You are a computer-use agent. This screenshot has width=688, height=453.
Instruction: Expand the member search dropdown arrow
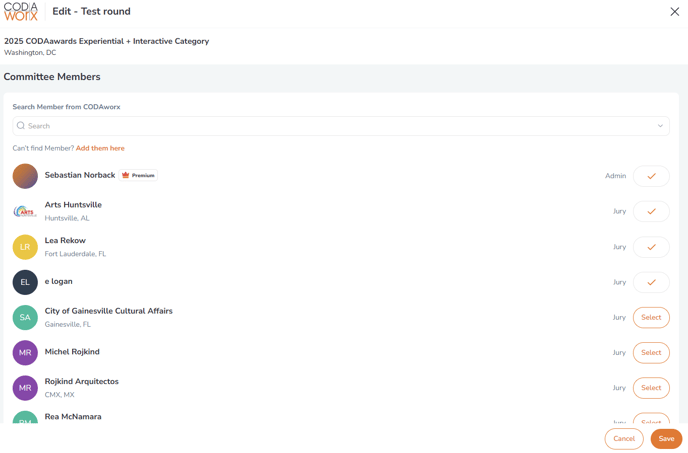pyautogui.click(x=660, y=126)
